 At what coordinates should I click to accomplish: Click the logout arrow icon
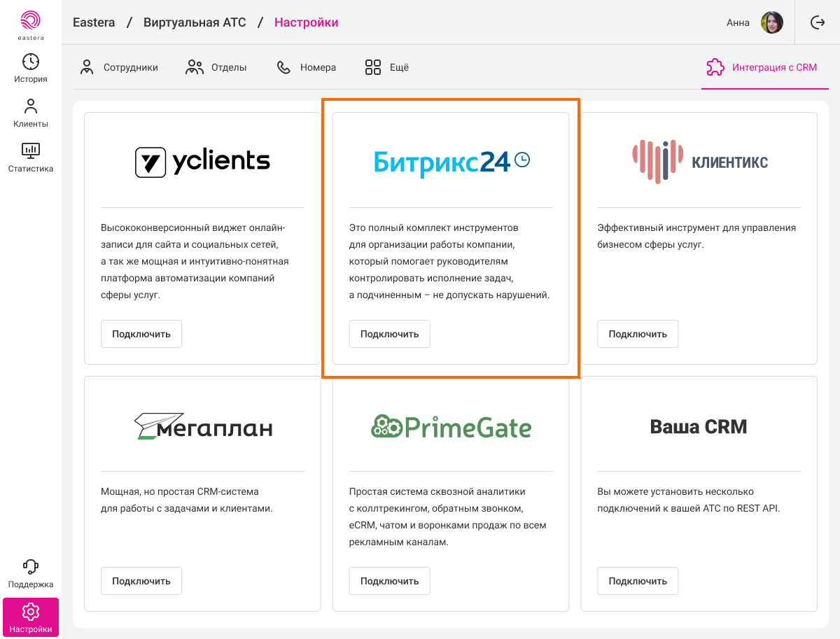(x=818, y=22)
